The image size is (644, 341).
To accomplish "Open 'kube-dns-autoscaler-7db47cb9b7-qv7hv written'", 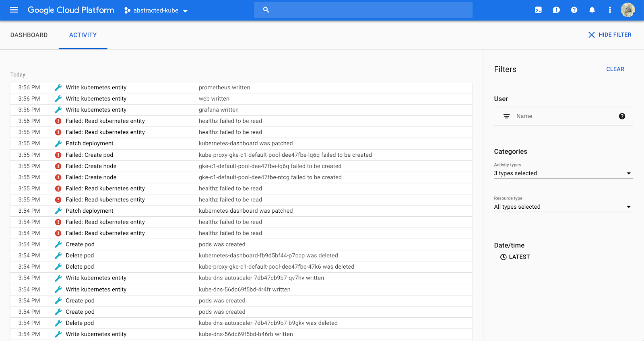I will (261, 278).
